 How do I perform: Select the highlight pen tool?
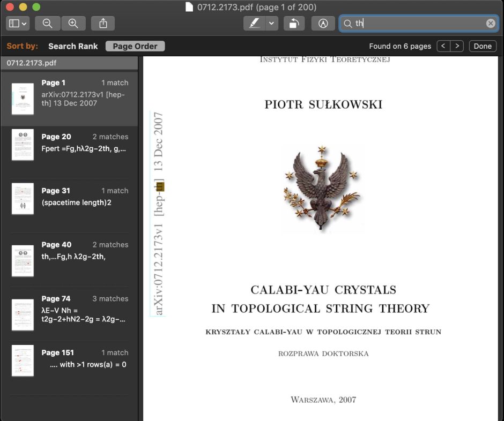click(x=255, y=24)
